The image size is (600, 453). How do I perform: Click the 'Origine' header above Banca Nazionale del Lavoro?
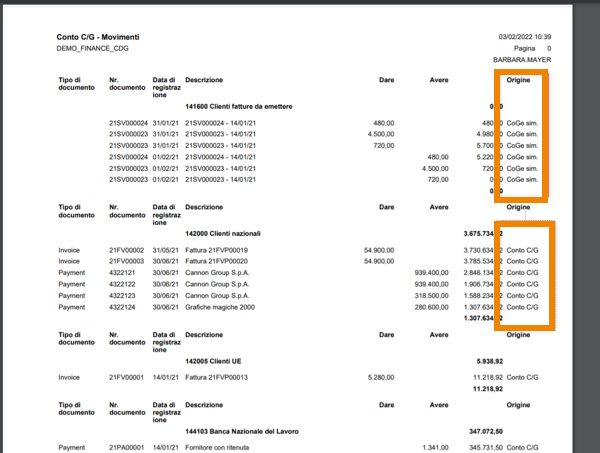click(518, 405)
